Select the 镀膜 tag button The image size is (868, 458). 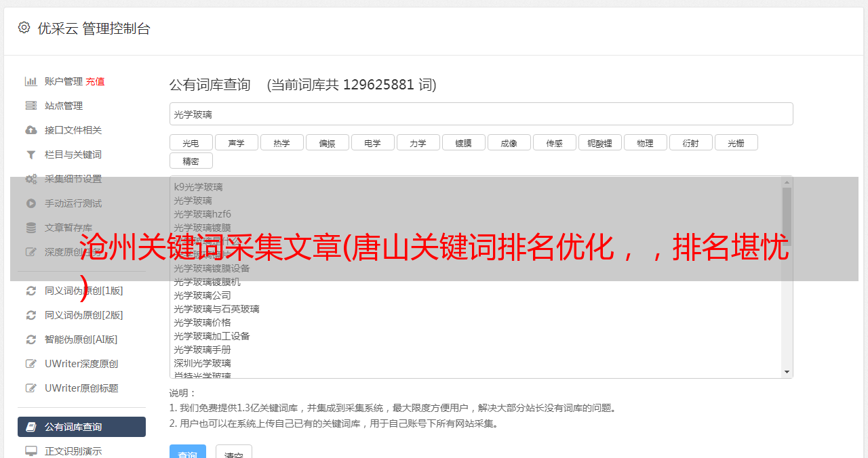[463, 142]
